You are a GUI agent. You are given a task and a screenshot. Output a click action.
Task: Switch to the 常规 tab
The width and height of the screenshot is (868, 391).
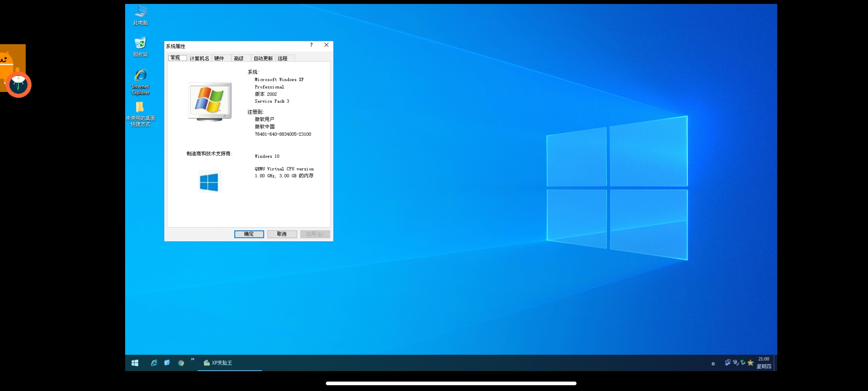(178, 58)
